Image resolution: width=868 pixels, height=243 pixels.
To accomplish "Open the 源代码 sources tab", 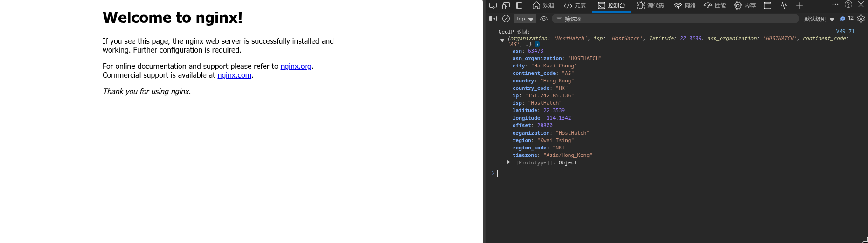I will pos(650,6).
